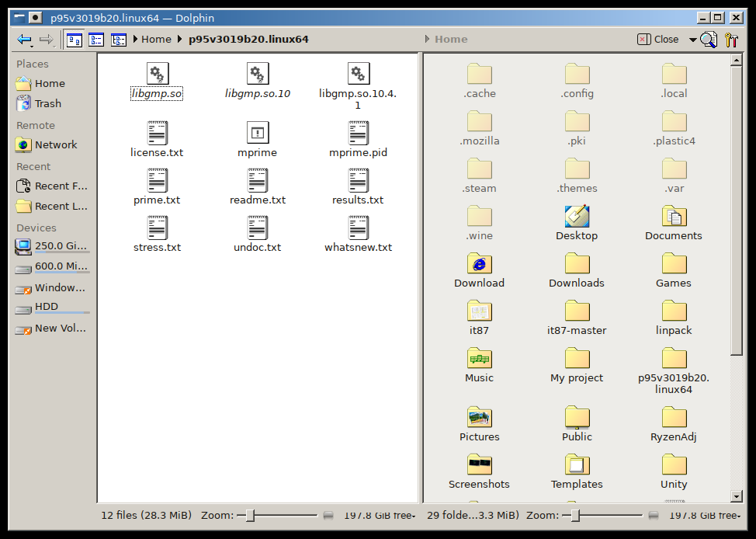756x539 pixels.
Task: Go forward using the right arrow button
Action: (47, 40)
